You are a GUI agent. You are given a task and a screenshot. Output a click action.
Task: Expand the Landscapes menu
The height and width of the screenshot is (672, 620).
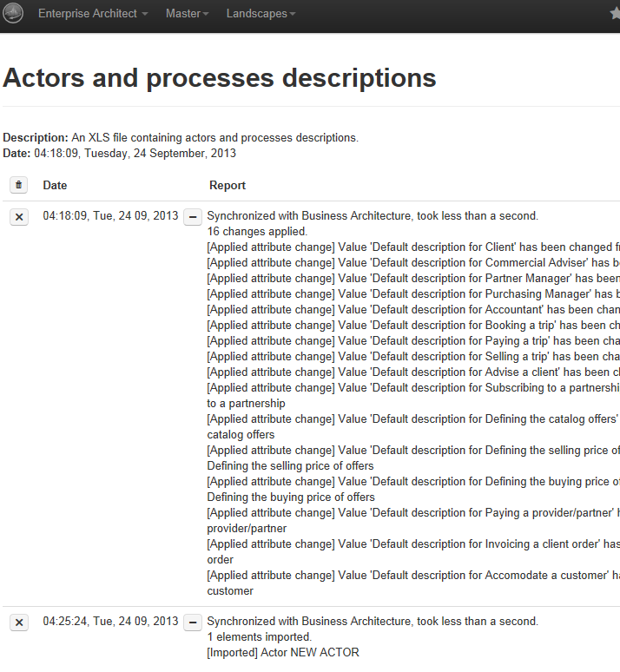261,14
